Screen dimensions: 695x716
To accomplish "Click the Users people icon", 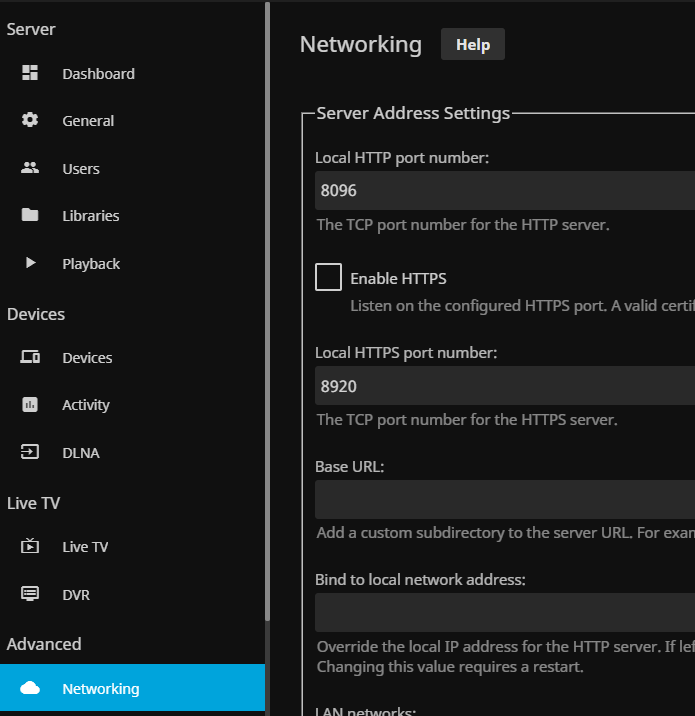I will point(30,168).
